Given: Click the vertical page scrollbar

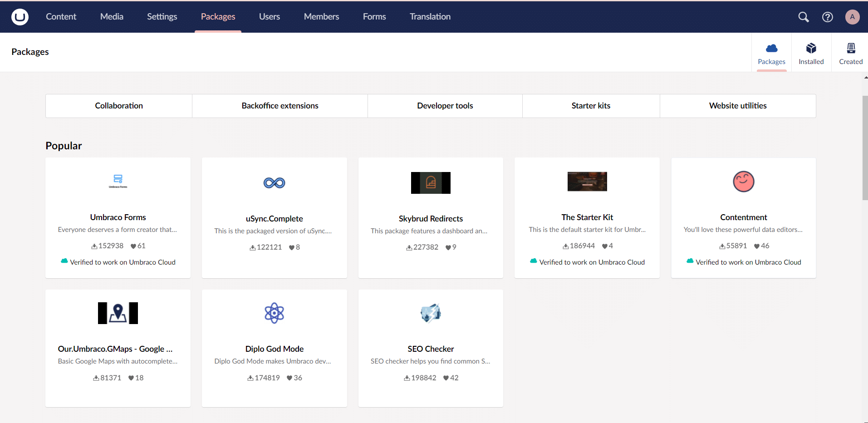Looking at the screenshot, I should [865, 148].
